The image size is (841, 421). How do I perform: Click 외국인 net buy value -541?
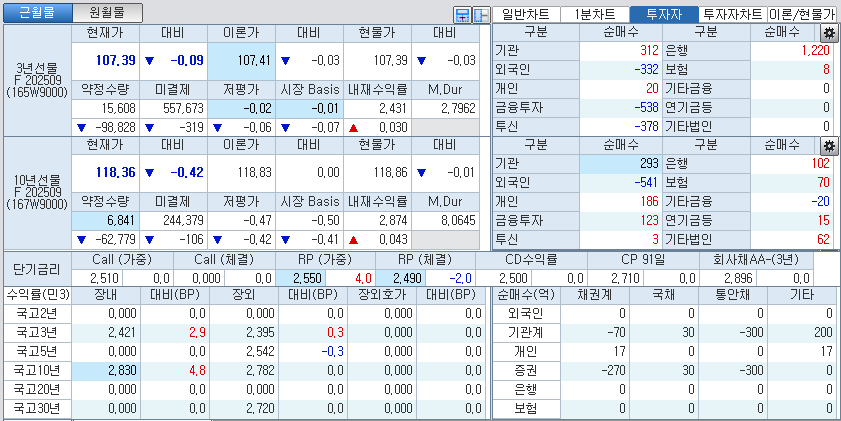(645, 182)
